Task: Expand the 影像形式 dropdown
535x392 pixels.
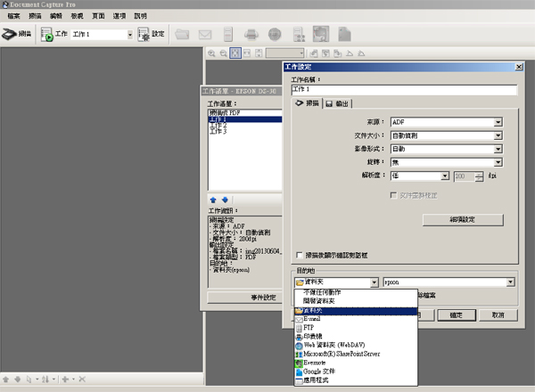Action: click(x=498, y=149)
